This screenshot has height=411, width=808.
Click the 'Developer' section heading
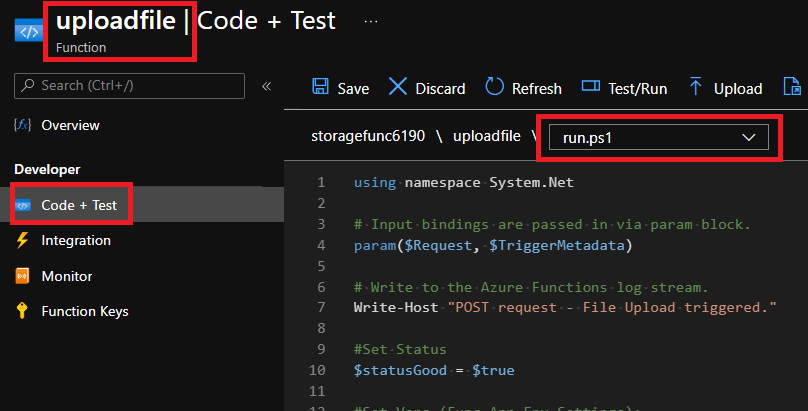47,169
